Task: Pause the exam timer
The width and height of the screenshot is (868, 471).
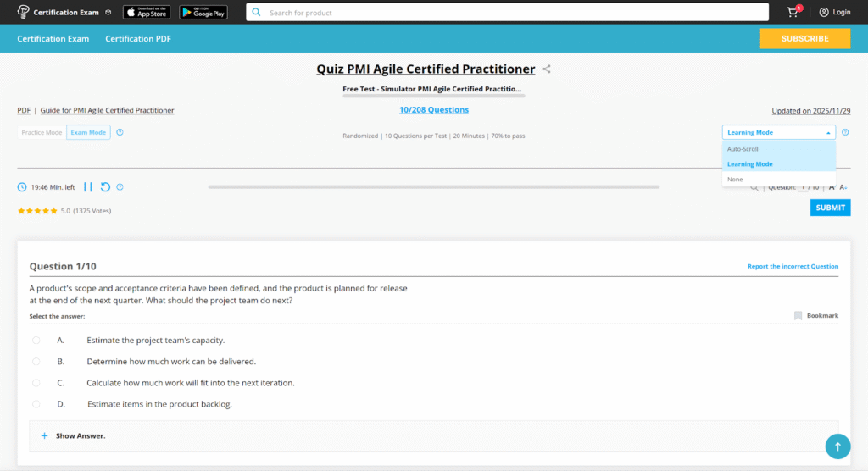Action: [88, 187]
